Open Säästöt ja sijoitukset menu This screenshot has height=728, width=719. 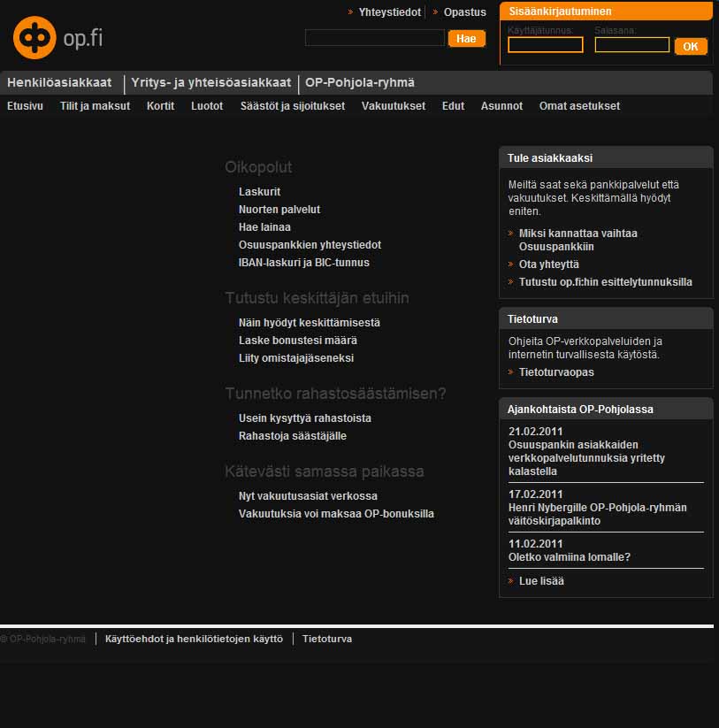293,106
